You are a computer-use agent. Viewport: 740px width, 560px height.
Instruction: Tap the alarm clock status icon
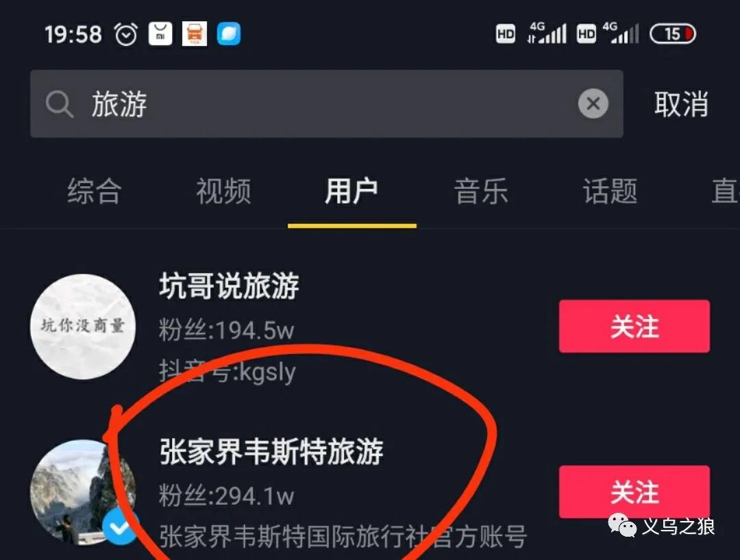click(126, 34)
